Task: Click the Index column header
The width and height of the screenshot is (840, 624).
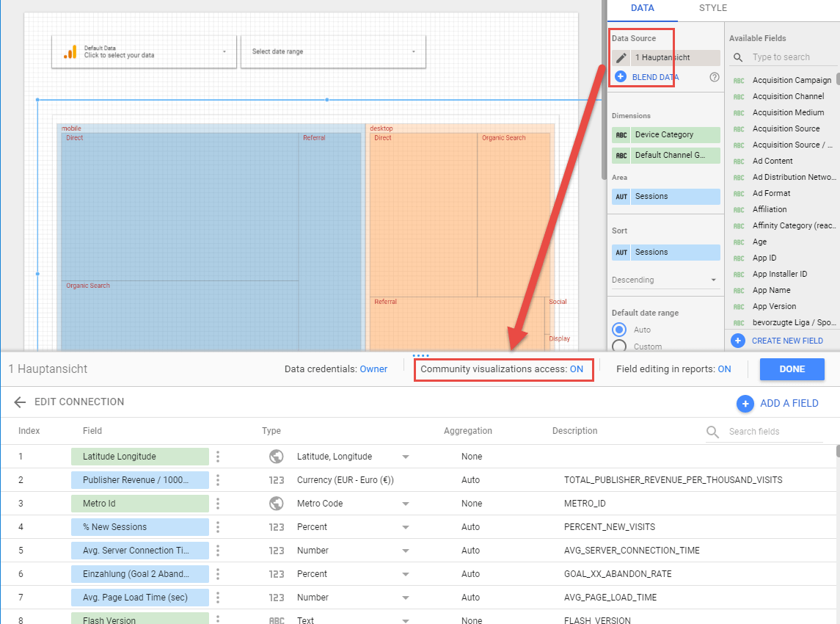Action: (x=29, y=431)
